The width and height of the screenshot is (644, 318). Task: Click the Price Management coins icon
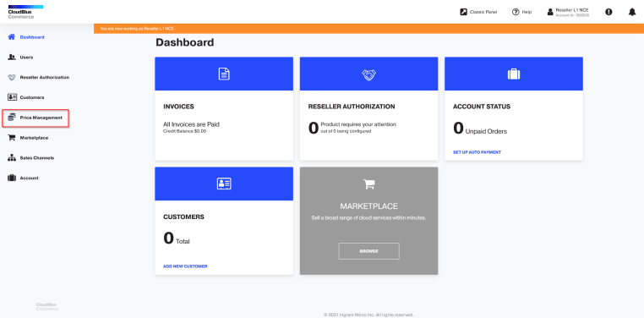12,118
